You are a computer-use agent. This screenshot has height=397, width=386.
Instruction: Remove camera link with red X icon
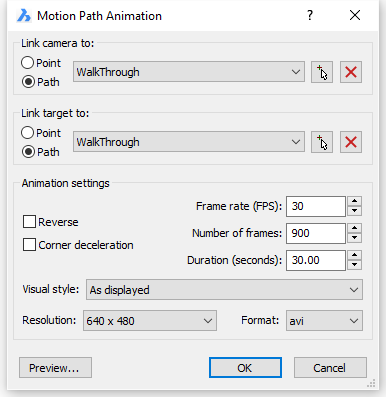click(x=351, y=72)
